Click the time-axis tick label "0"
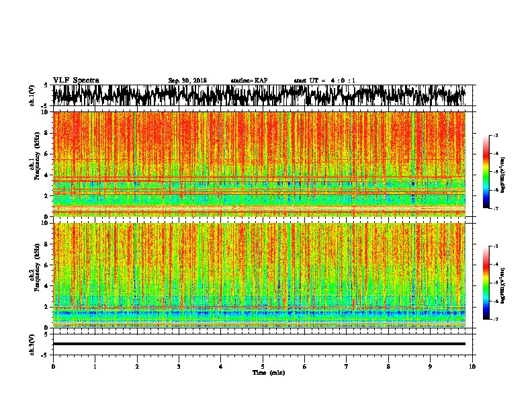The height and width of the screenshot is (411, 532). (x=53, y=367)
